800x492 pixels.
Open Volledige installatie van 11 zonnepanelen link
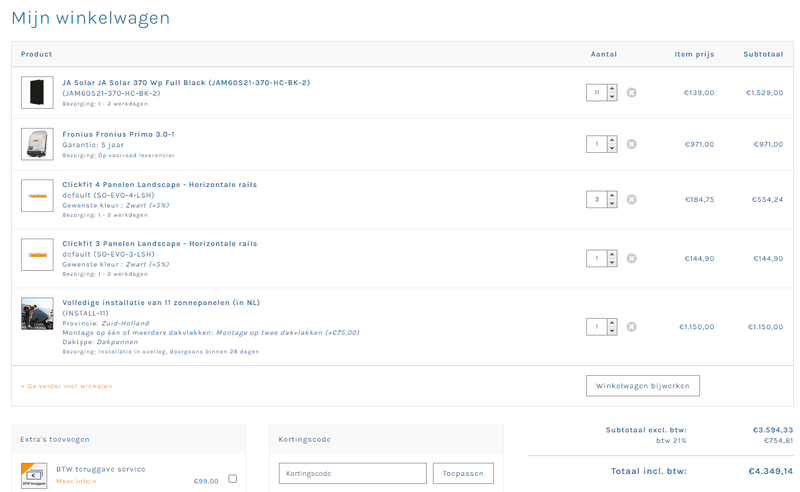(x=161, y=303)
